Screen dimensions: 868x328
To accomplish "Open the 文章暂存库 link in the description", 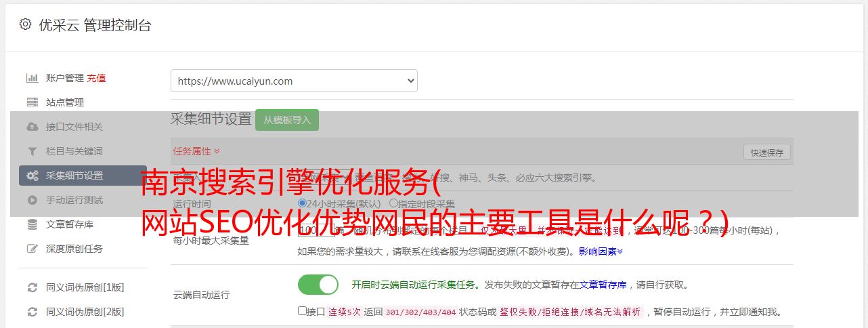I will (x=603, y=285).
